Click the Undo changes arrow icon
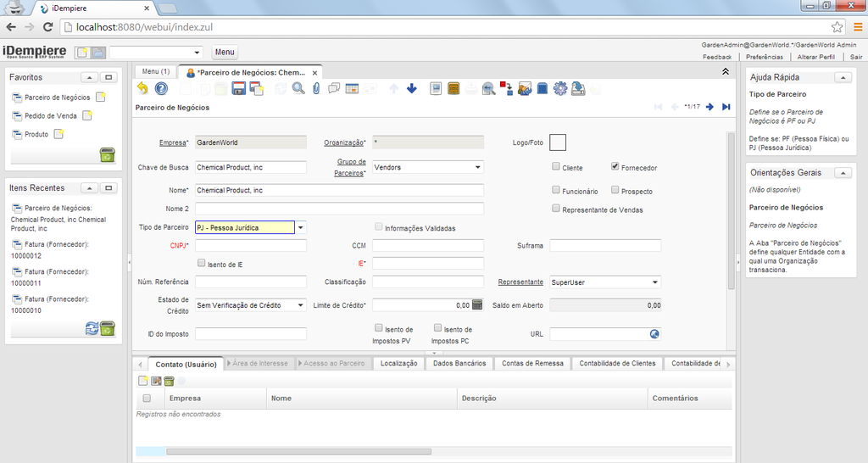The image size is (868, 463). click(x=142, y=88)
